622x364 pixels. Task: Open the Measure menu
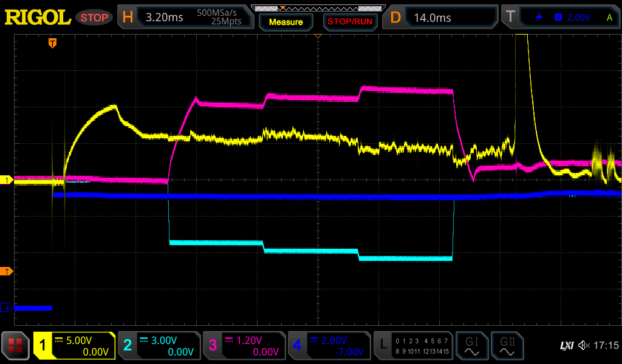285,22
